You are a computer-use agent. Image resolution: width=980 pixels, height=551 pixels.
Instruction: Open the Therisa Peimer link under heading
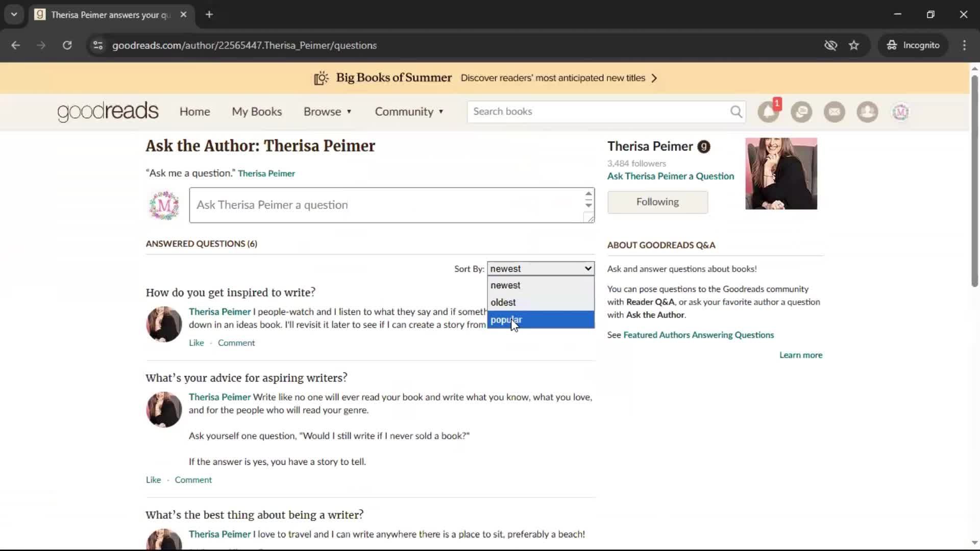click(x=266, y=173)
